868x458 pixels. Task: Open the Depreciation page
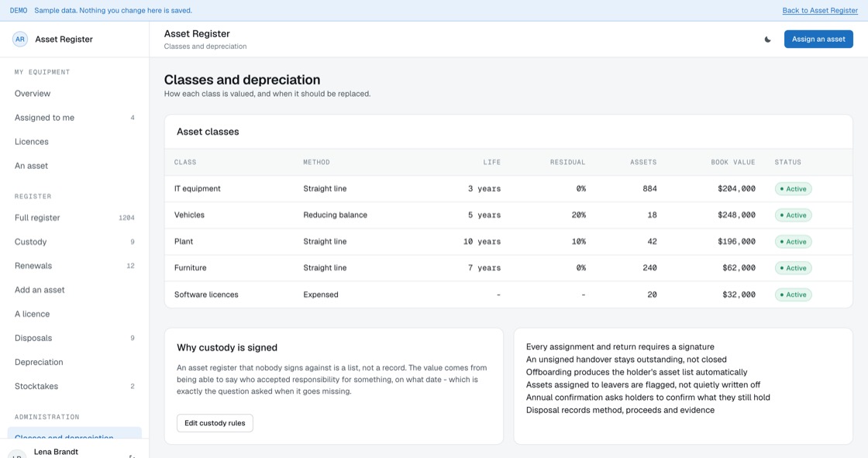coord(74,362)
